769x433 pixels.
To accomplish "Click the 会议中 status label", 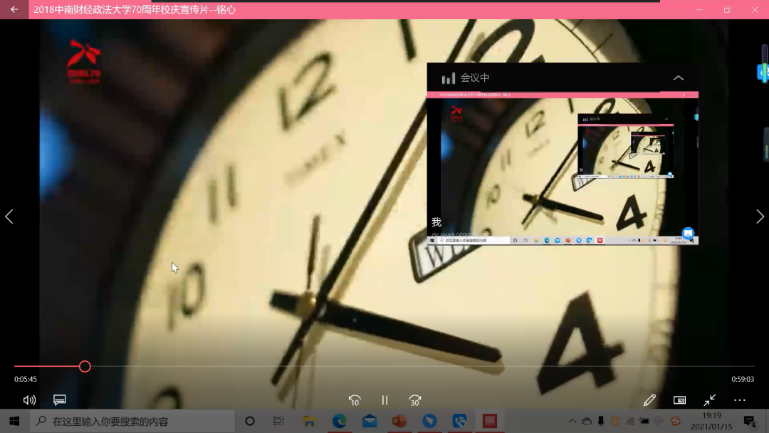I will [475, 78].
